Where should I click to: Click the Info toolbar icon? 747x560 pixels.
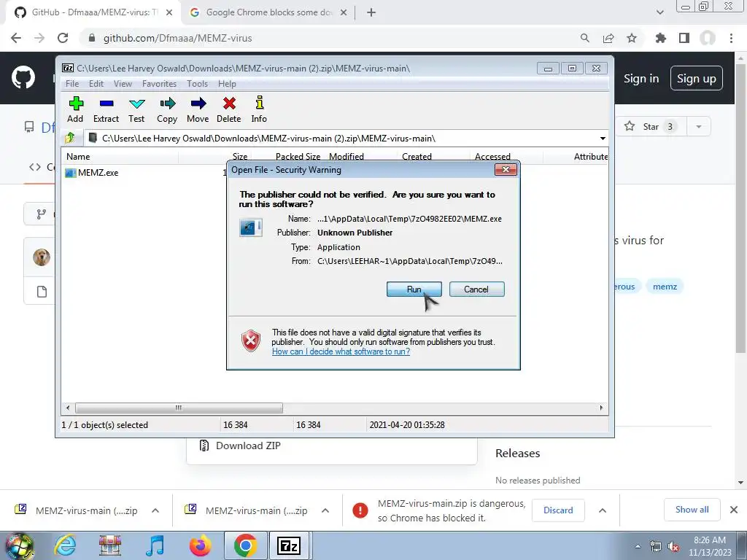coord(259,109)
